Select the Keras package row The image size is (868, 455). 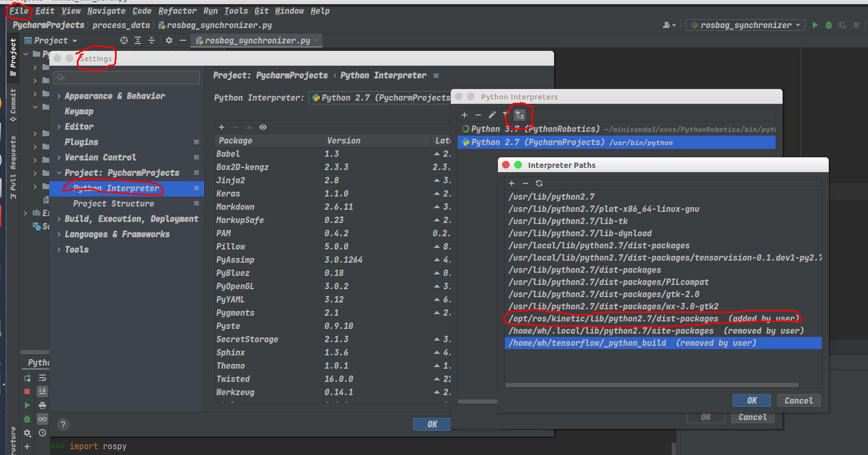click(x=333, y=193)
